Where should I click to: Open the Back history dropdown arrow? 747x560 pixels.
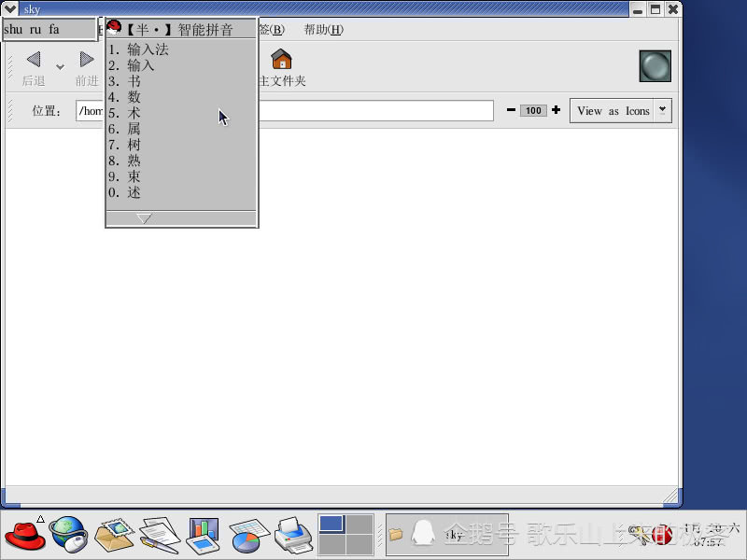[x=60, y=66]
